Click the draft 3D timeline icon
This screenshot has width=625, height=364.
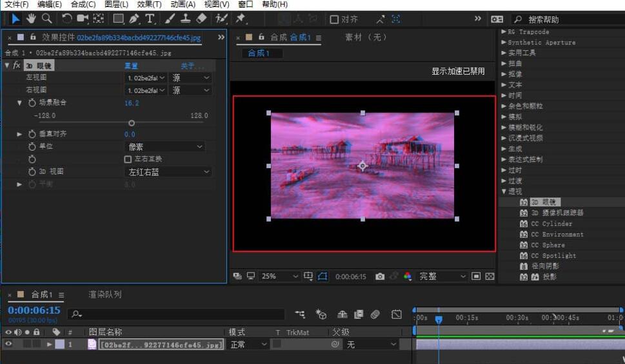coord(321,314)
